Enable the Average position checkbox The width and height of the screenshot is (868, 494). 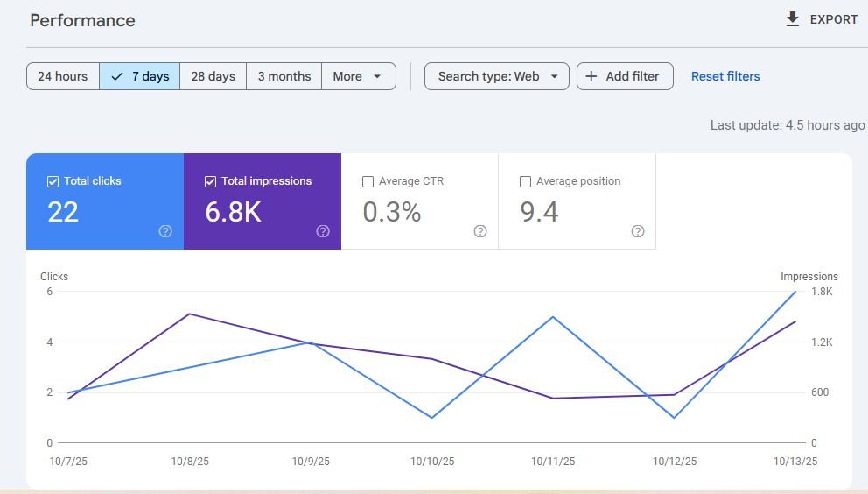[525, 182]
